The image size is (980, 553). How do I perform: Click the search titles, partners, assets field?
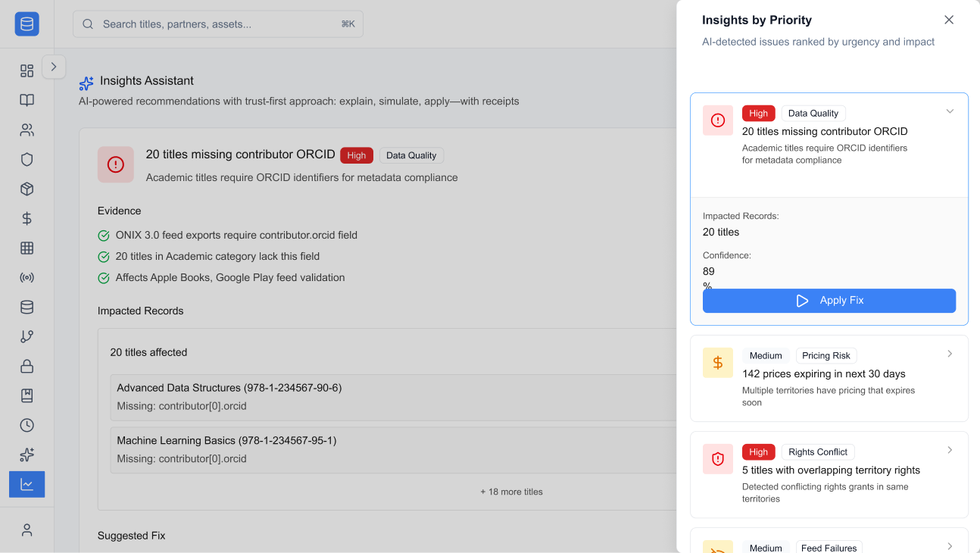pos(218,24)
